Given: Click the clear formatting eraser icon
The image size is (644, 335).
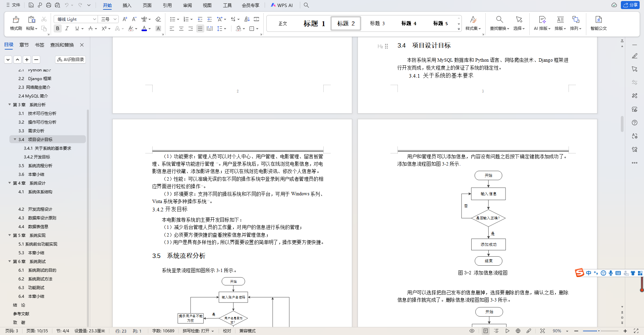Looking at the screenshot, I should click(158, 19).
